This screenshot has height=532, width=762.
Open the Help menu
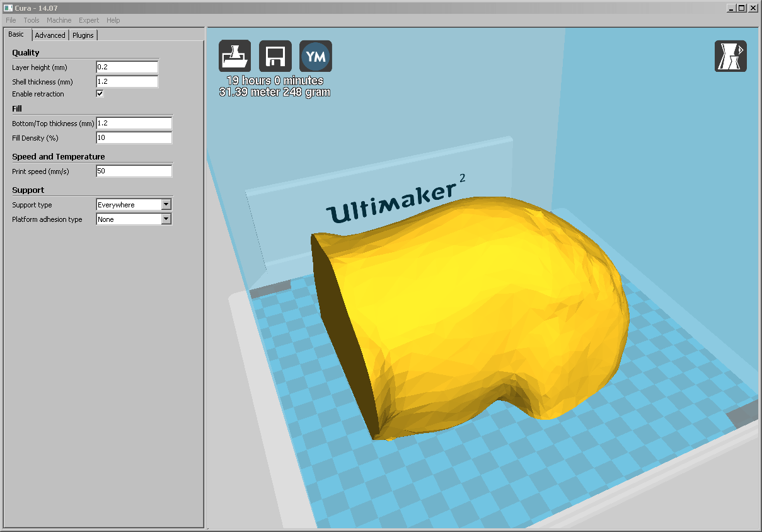click(x=113, y=20)
